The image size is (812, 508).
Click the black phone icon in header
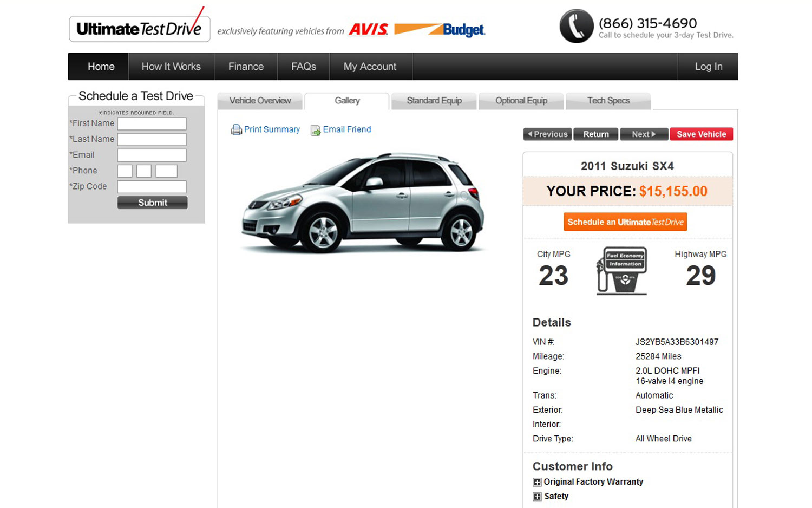tap(576, 26)
